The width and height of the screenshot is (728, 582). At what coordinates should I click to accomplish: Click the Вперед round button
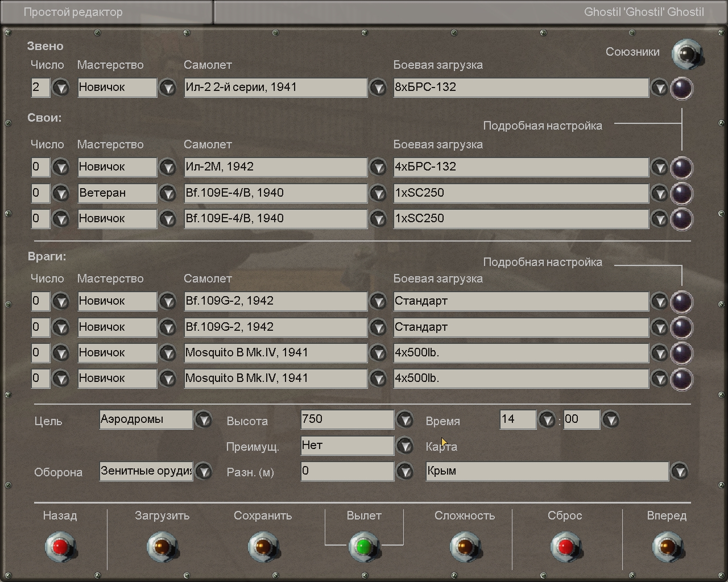point(667,547)
